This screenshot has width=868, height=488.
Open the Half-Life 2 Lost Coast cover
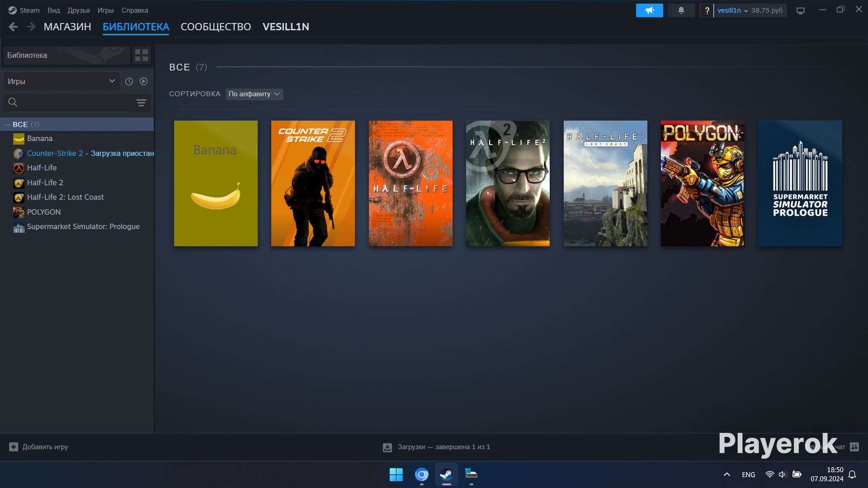(x=605, y=183)
